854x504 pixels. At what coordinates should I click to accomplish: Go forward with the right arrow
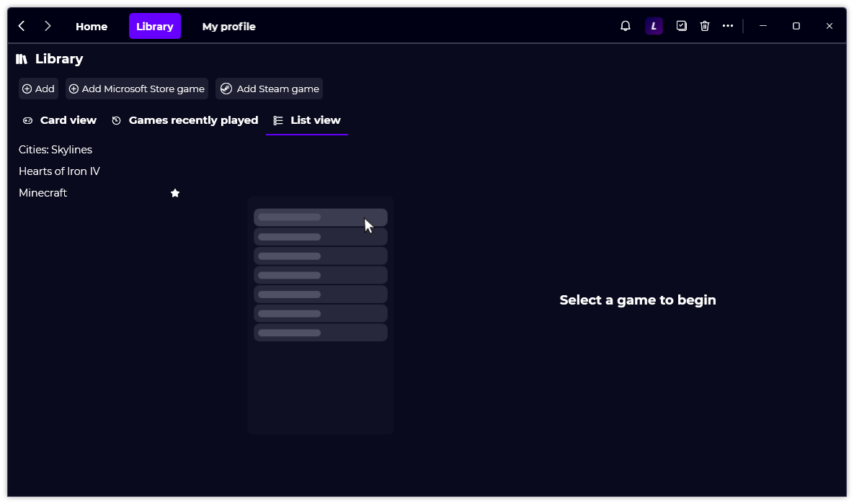pos(48,26)
